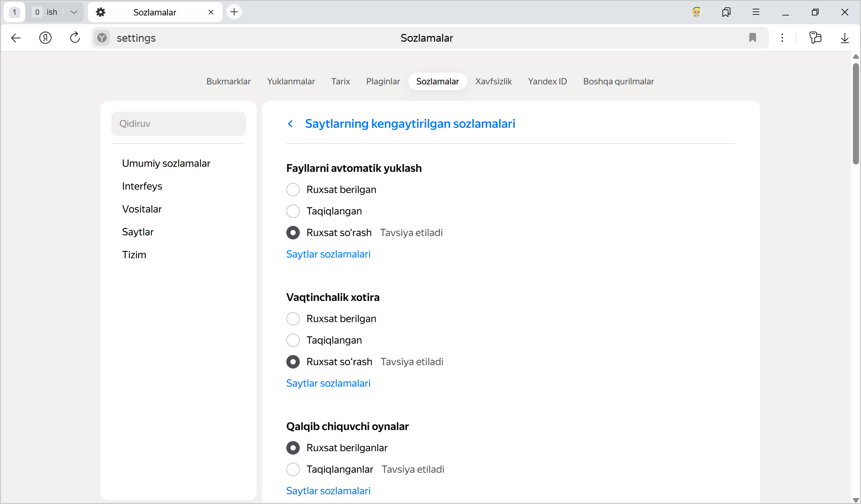Click the bookmark icon in address bar

point(752,38)
